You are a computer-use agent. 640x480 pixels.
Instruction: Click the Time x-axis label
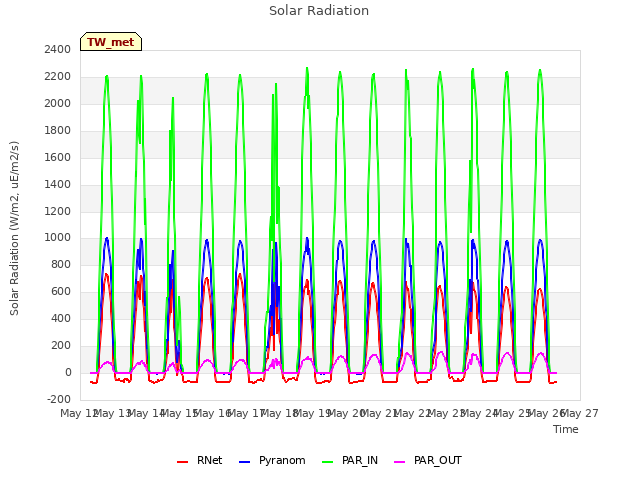[x=566, y=429]
